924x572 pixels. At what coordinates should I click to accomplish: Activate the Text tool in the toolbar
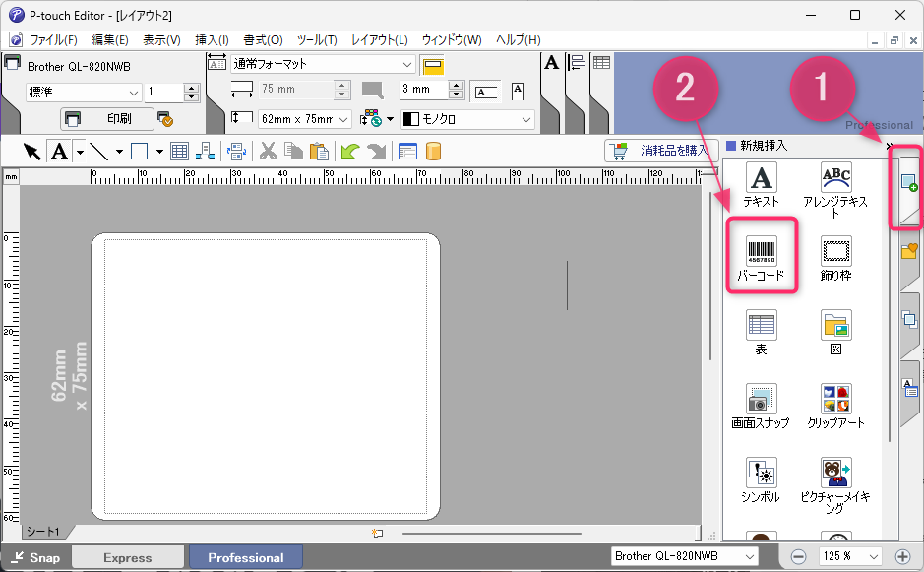pyautogui.click(x=59, y=152)
